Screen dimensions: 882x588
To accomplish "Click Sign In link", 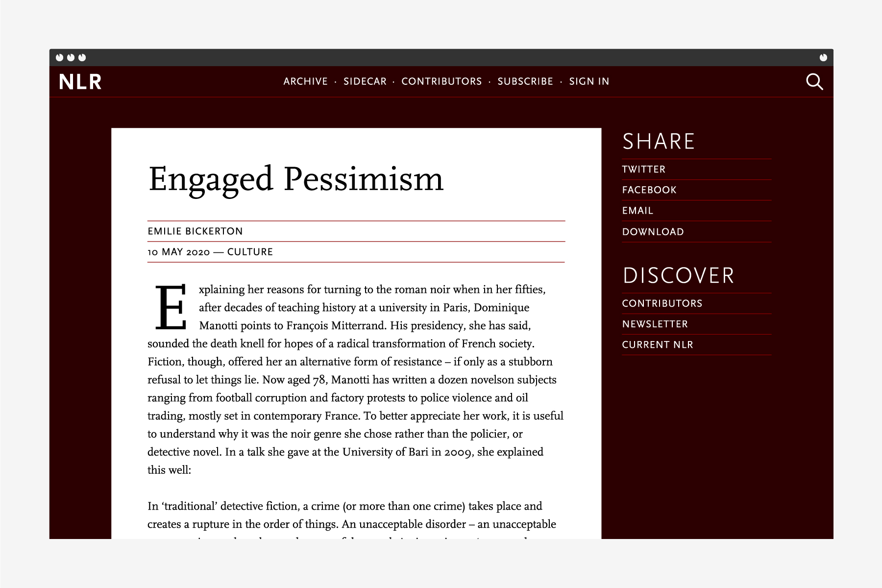I will pos(589,81).
